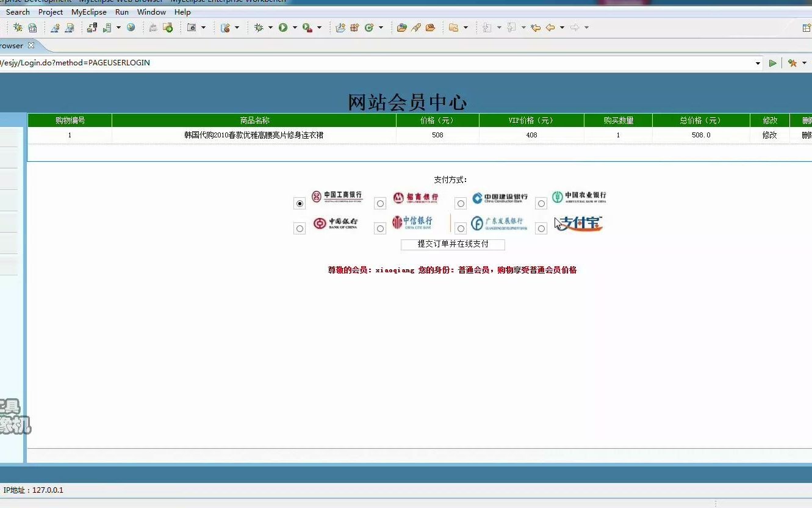Open the Run icon dropdown arrow
812x508 pixels.
click(x=295, y=27)
